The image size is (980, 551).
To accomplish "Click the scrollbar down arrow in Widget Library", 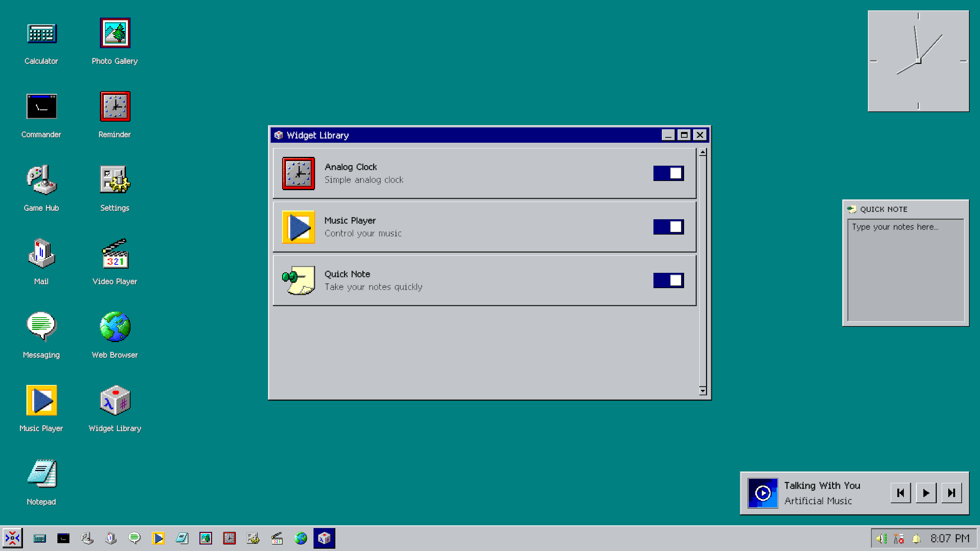I will click(x=702, y=391).
